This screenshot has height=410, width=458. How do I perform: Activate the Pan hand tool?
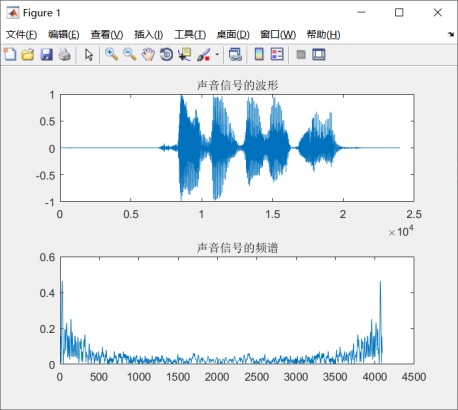coord(148,54)
